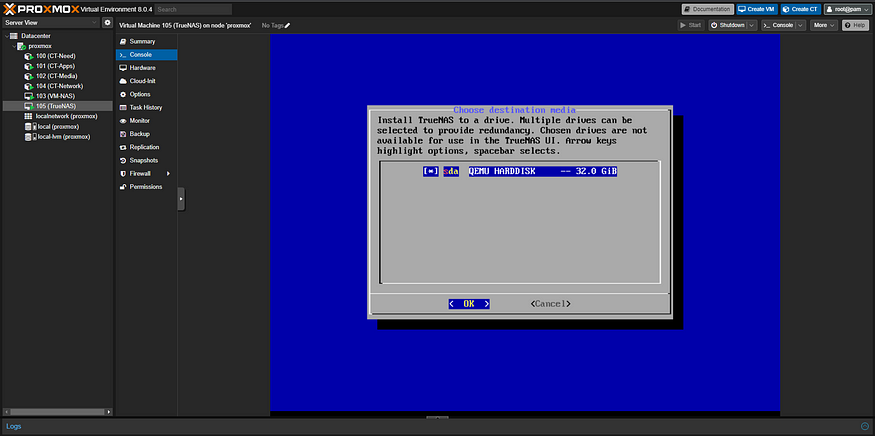The height and width of the screenshot is (436, 875).
Task: Open the Console dropdown arrow in toolbar
Action: [801, 25]
